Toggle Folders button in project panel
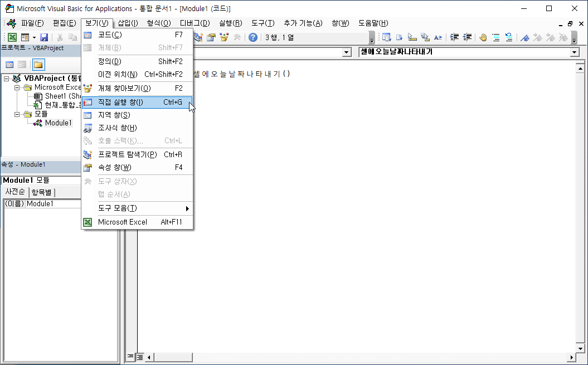Image resolution: width=588 pixels, height=365 pixels. tap(38, 65)
